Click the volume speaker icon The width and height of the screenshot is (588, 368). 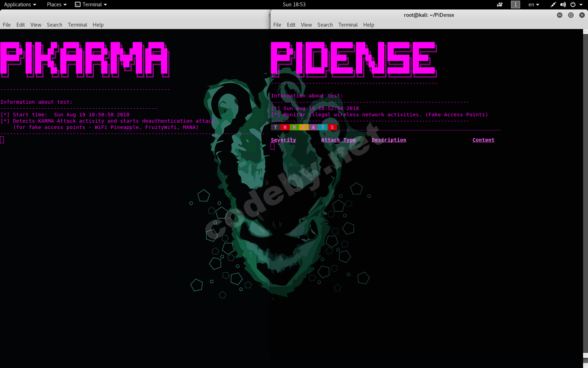click(563, 5)
